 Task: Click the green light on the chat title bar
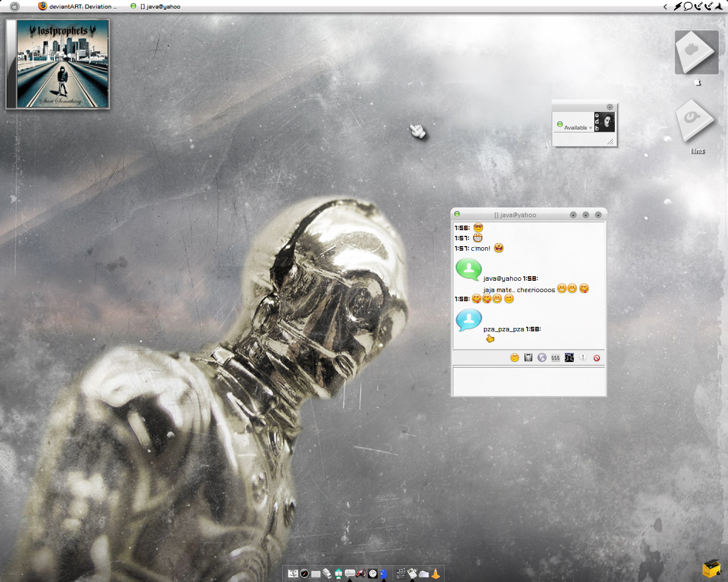457,214
